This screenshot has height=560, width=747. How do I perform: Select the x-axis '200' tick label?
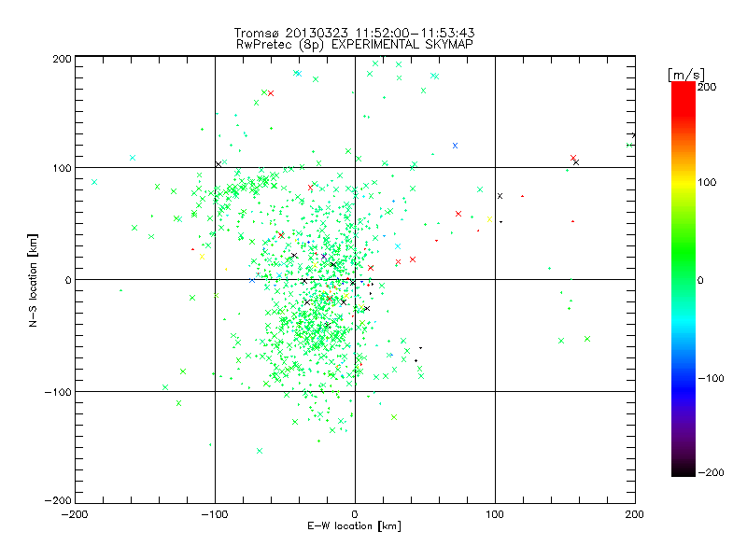635,514
